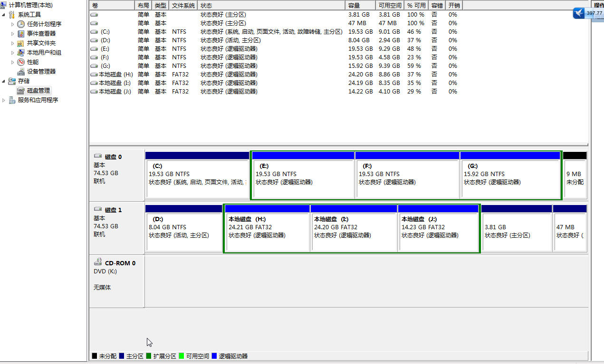
Task: Click the Task Scheduler clock icon
Action: click(21, 24)
